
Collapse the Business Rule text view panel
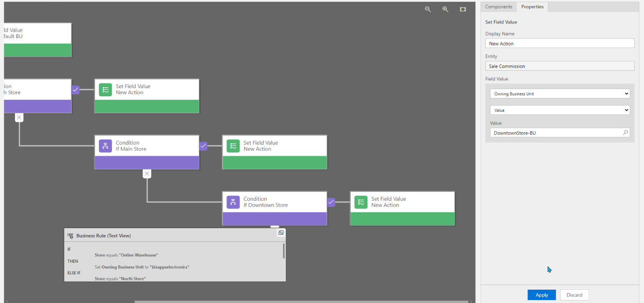(281, 233)
